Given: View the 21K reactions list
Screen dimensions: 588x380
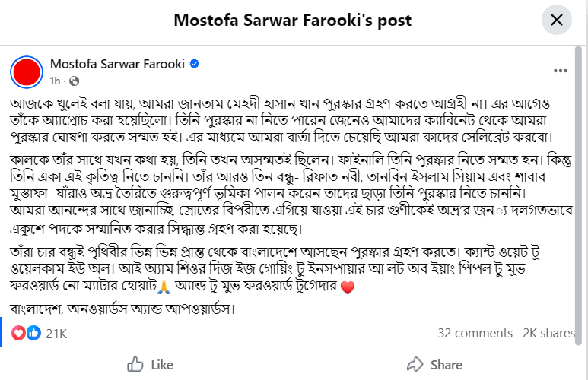Looking at the screenshot, I should [56, 333].
